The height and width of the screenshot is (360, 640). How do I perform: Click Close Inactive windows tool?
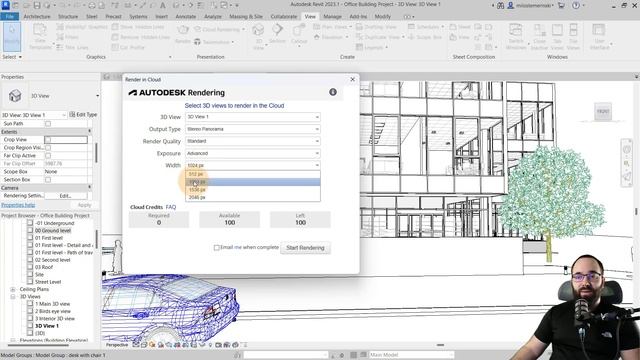(539, 37)
